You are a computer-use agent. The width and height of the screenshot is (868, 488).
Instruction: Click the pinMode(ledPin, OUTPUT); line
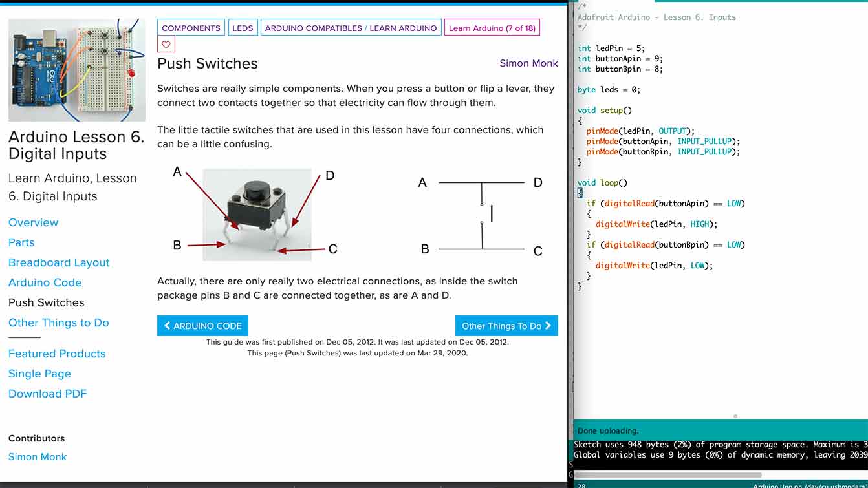640,131
